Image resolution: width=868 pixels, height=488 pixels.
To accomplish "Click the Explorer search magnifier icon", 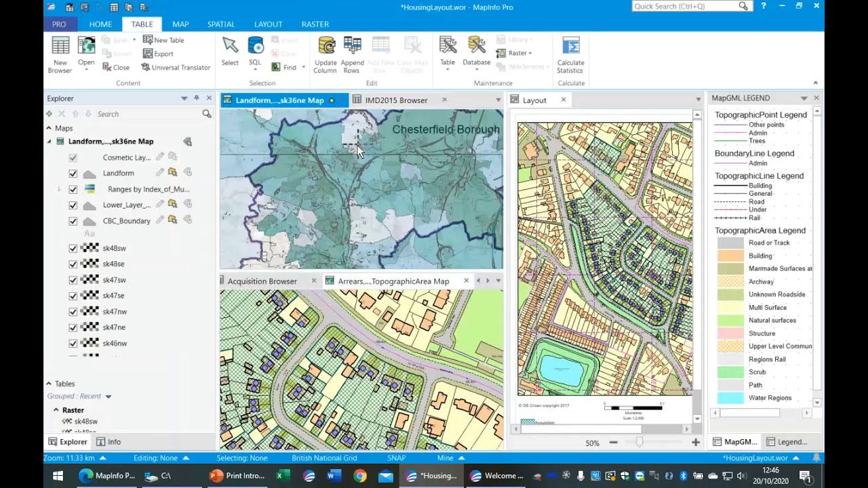I will 207,114.
